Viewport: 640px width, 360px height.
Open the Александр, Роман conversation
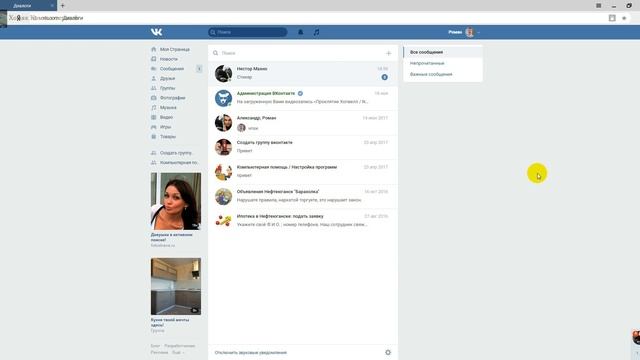tap(303, 122)
